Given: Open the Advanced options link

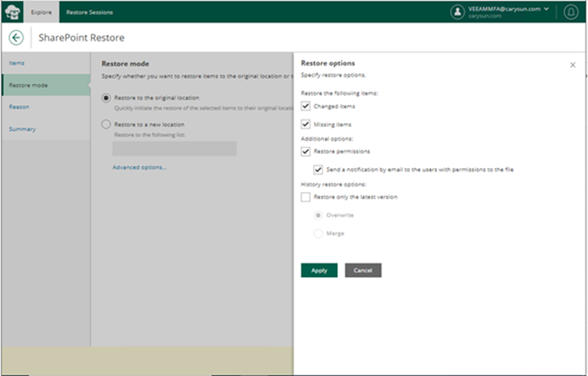Looking at the screenshot, I should [140, 167].
